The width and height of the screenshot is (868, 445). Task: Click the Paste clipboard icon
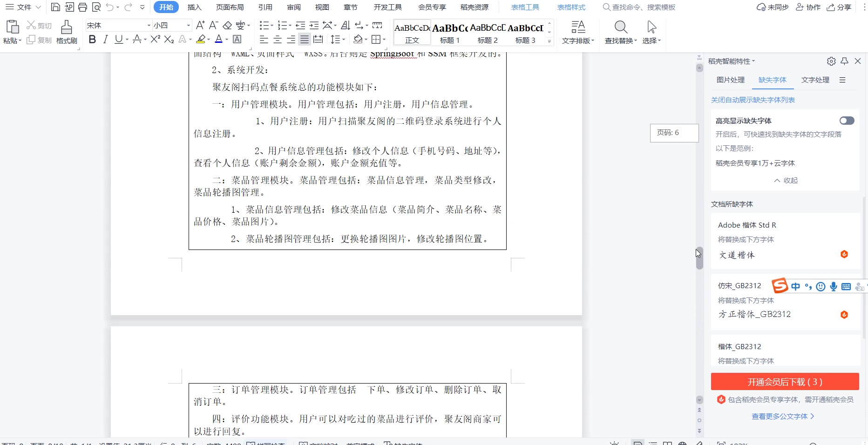click(12, 27)
